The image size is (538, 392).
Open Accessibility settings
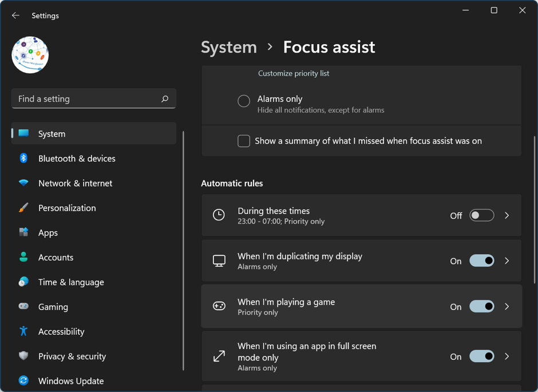94,331
